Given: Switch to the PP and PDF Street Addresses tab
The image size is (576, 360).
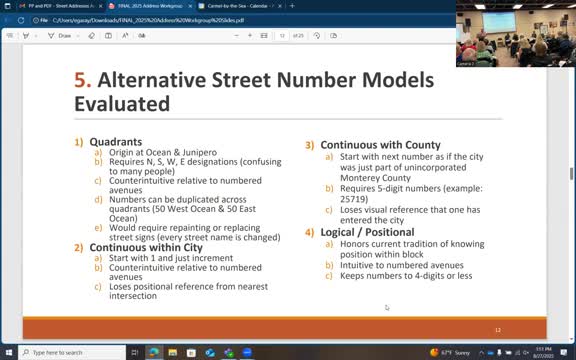Looking at the screenshot, I should point(61,6).
